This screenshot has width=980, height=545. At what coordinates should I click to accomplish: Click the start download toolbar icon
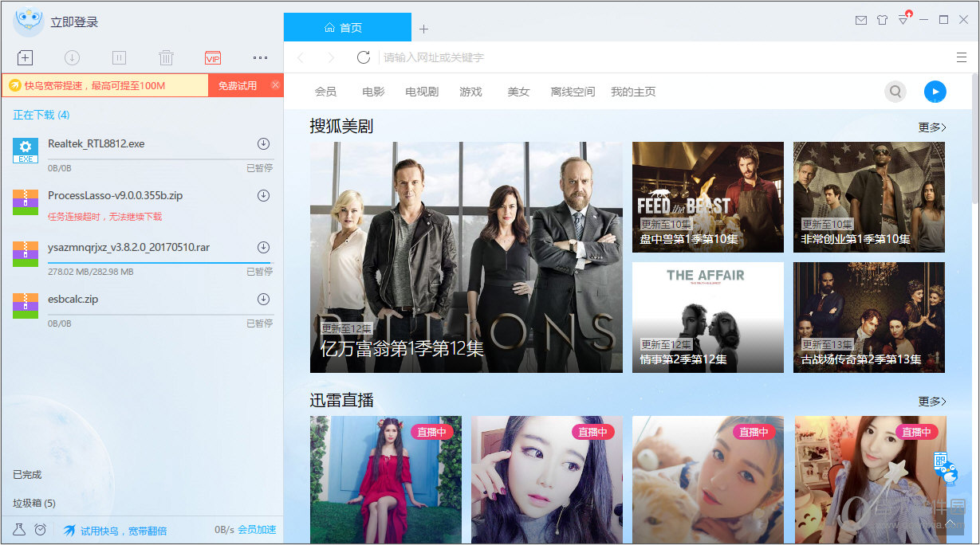click(72, 57)
